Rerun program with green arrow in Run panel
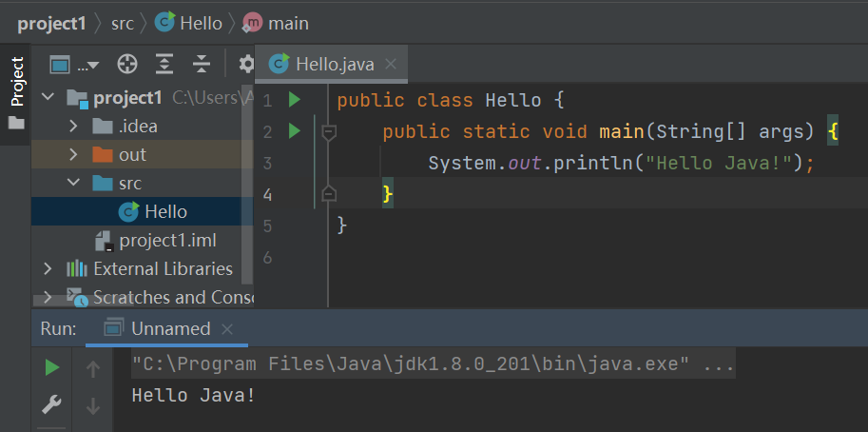The image size is (868, 432). [x=52, y=368]
